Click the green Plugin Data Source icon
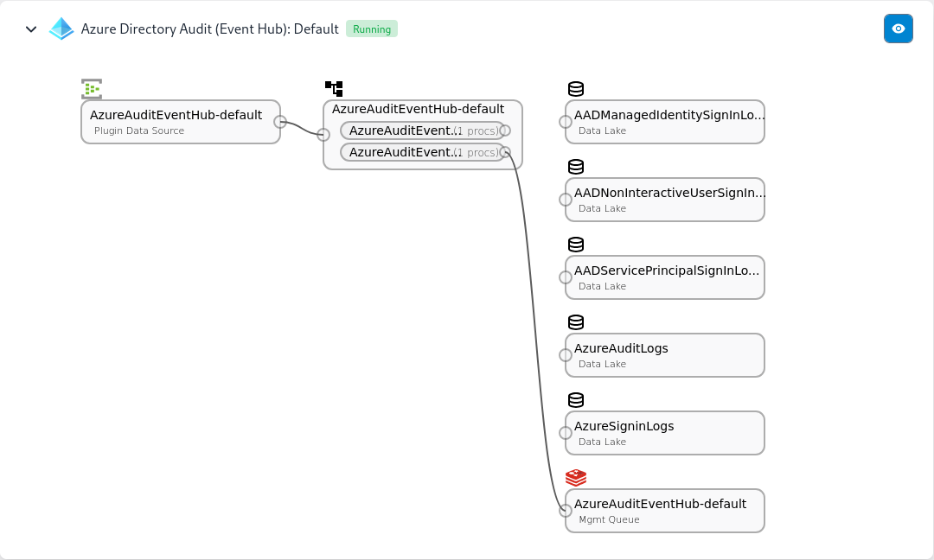The height and width of the screenshot is (560, 934). pyautogui.click(x=92, y=89)
